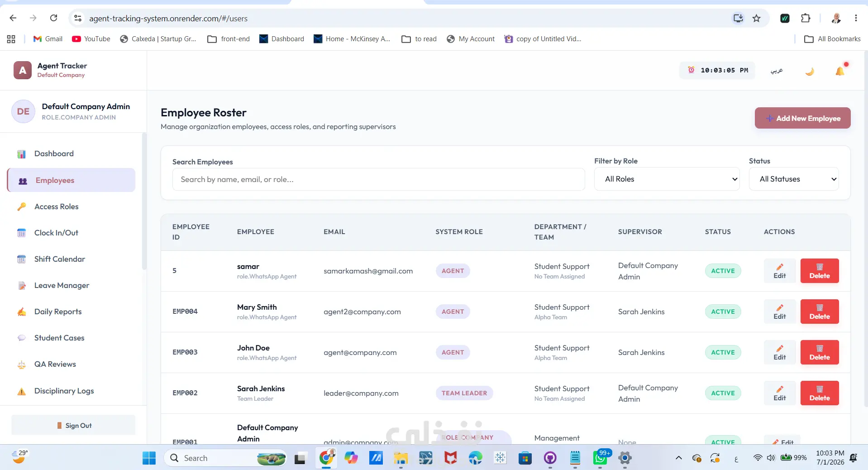Open the Dashboard bookmark
This screenshot has width=868, height=470.
pyautogui.click(x=281, y=39)
